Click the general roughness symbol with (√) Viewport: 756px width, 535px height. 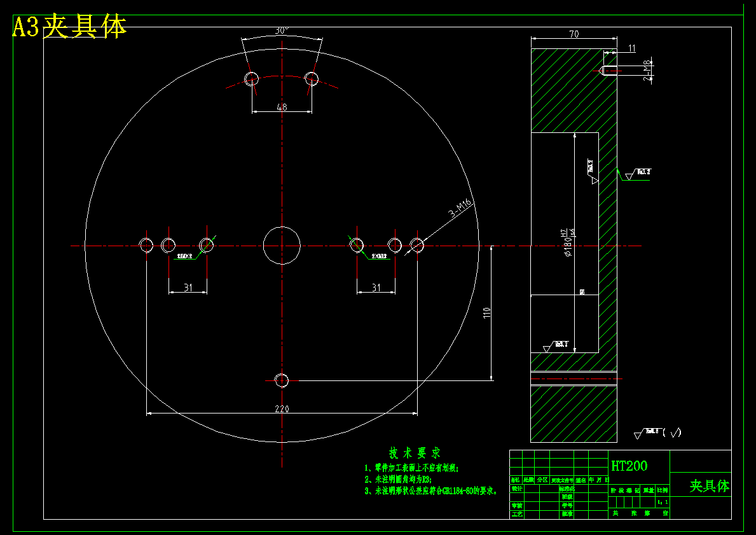coord(657,434)
